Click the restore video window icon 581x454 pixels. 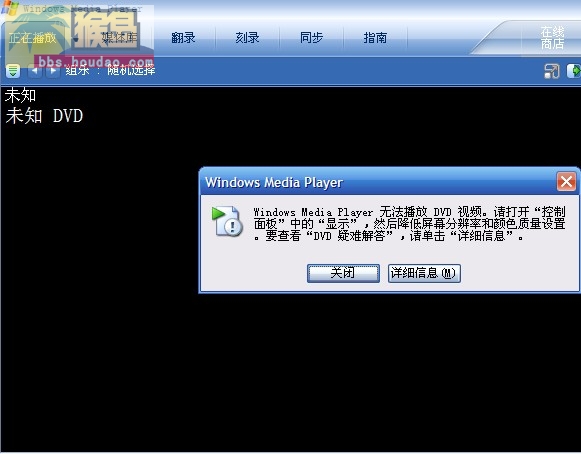click(x=552, y=71)
